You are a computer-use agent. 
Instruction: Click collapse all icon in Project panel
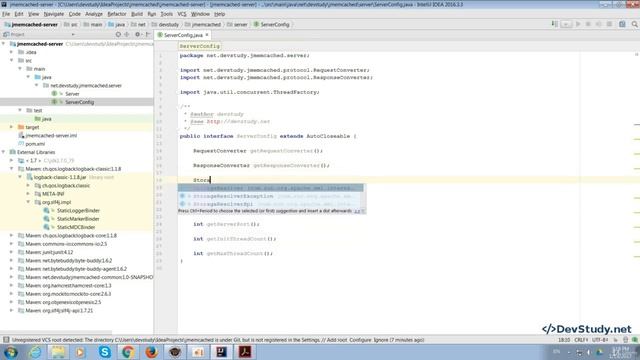127,35
